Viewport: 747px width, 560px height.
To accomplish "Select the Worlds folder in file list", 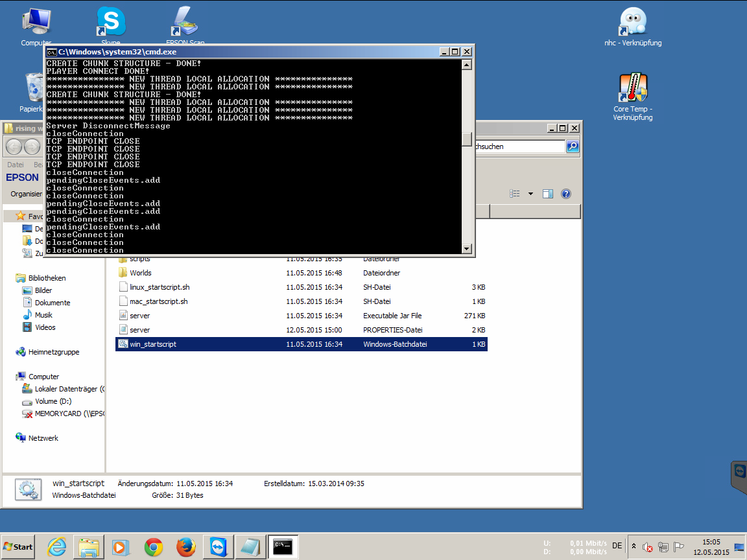I will [x=140, y=273].
